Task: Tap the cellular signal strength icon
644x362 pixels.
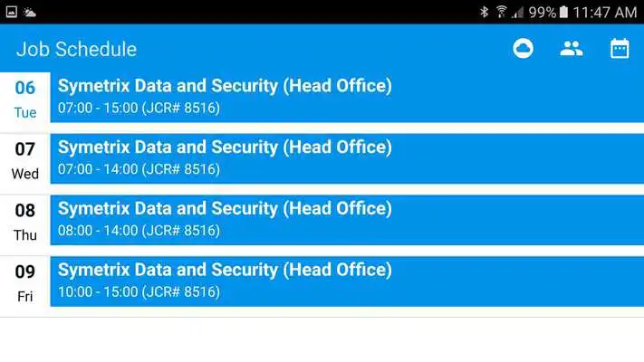Action: point(517,13)
